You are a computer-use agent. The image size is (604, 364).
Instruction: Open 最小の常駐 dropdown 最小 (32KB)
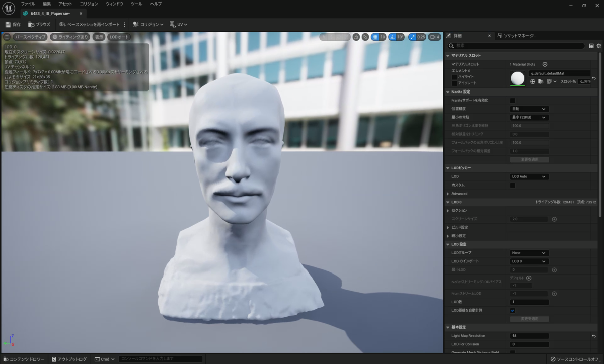(529, 117)
